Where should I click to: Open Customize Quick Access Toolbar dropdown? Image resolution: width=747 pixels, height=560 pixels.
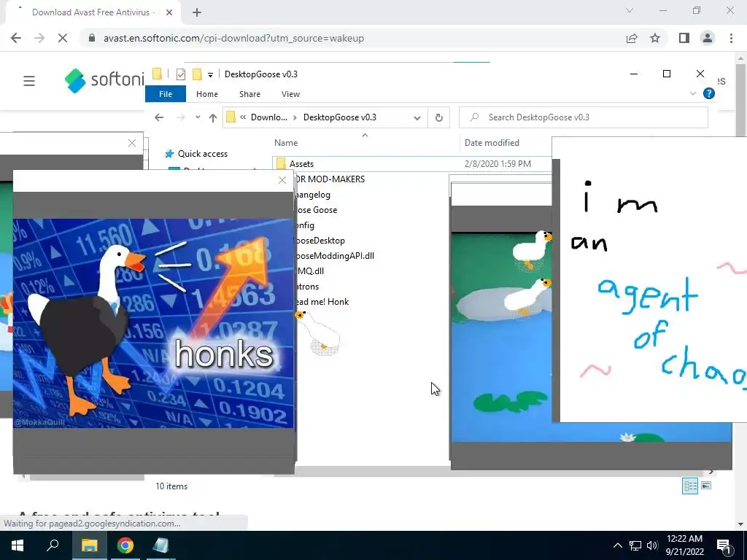pyautogui.click(x=210, y=75)
